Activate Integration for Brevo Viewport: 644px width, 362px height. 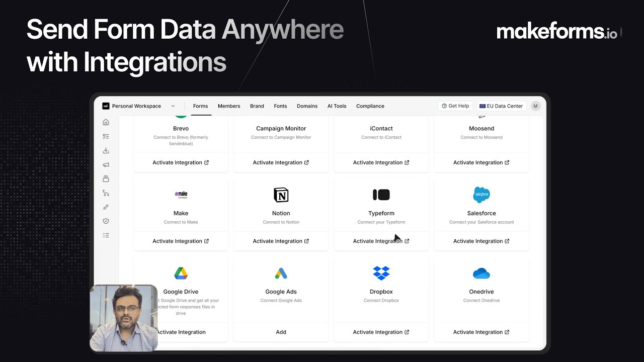tap(181, 162)
